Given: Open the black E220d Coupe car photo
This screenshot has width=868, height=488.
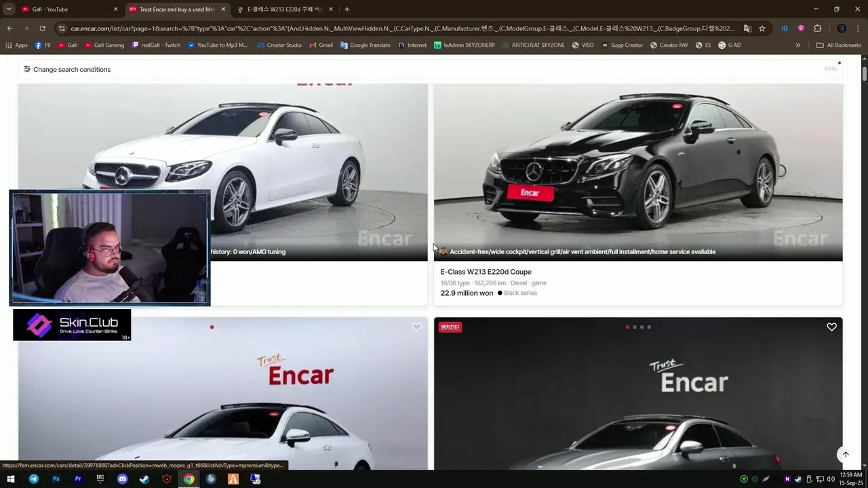Looking at the screenshot, I should 638,172.
